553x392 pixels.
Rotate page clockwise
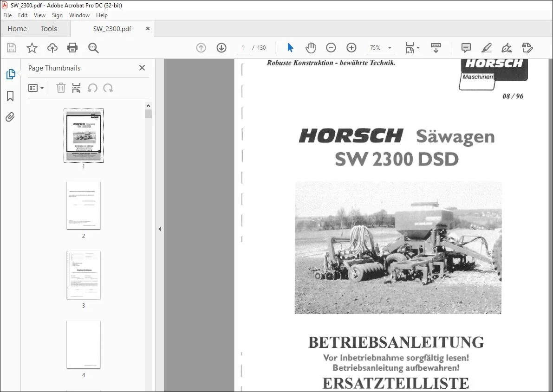coord(108,88)
